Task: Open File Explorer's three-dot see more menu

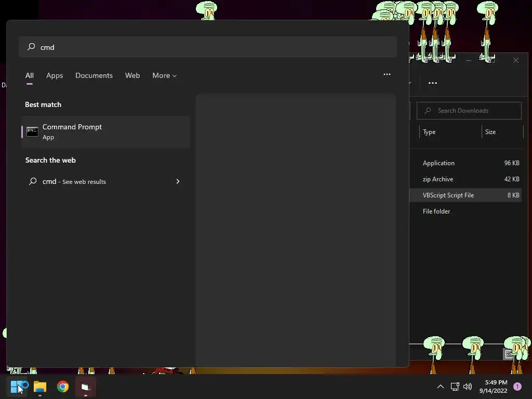Action: tap(433, 83)
